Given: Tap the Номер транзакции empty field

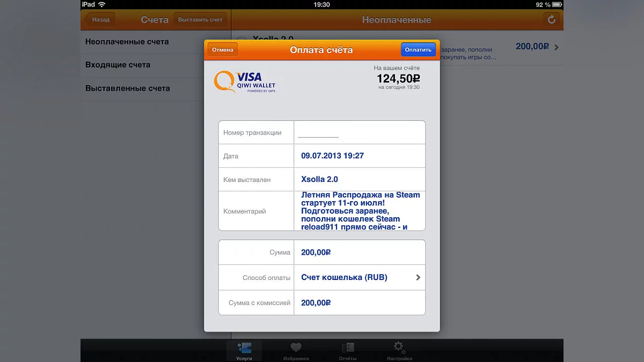Looking at the screenshot, I should (x=360, y=132).
